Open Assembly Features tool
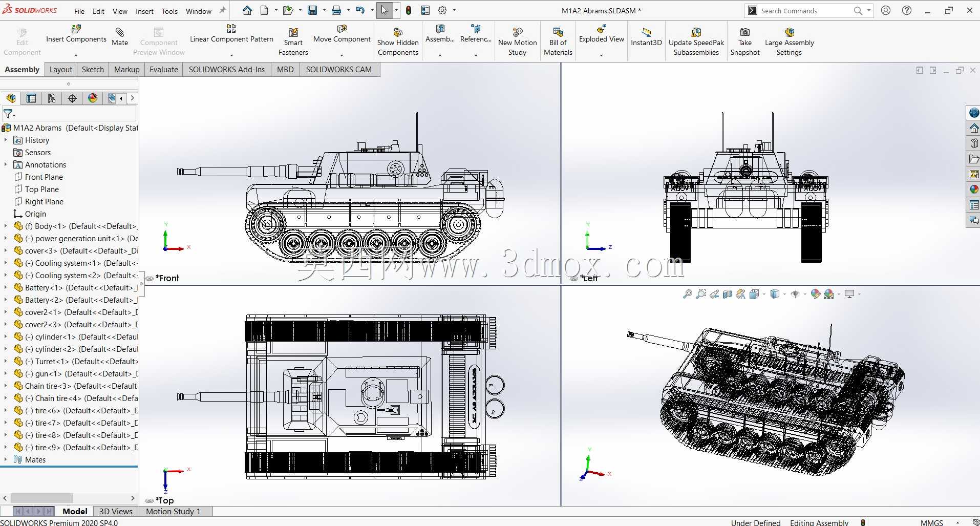This screenshot has width=980, height=526. [440, 34]
